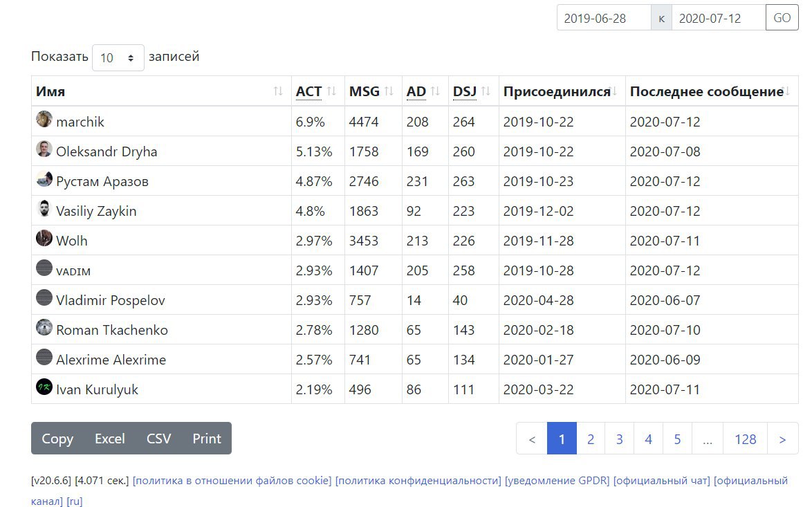Sort table by AD column
This screenshot has height=507, width=812.
click(x=425, y=91)
